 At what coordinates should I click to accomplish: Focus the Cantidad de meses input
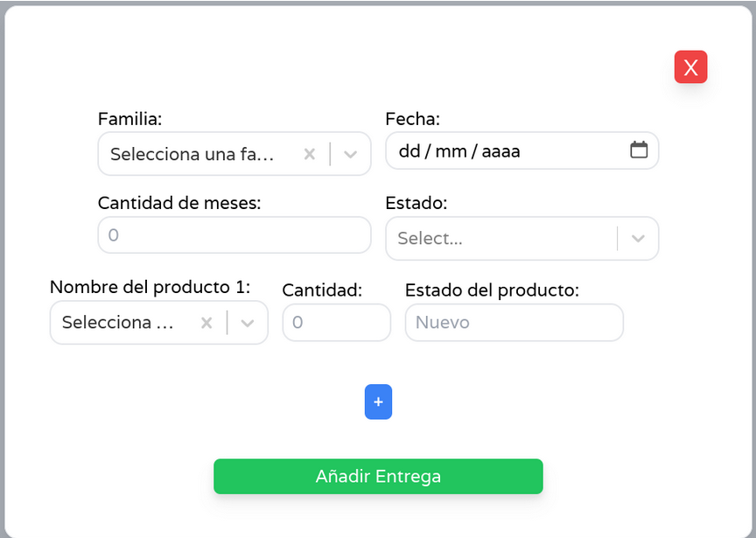(x=234, y=235)
